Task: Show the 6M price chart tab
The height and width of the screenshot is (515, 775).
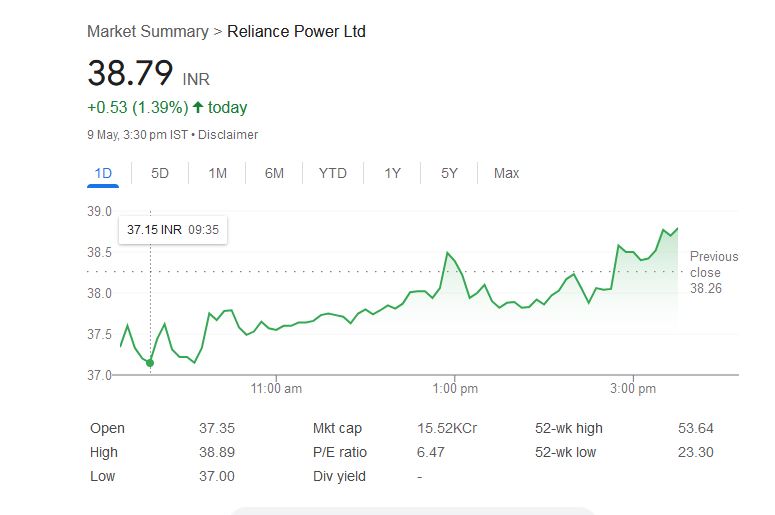Action: pyautogui.click(x=274, y=173)
